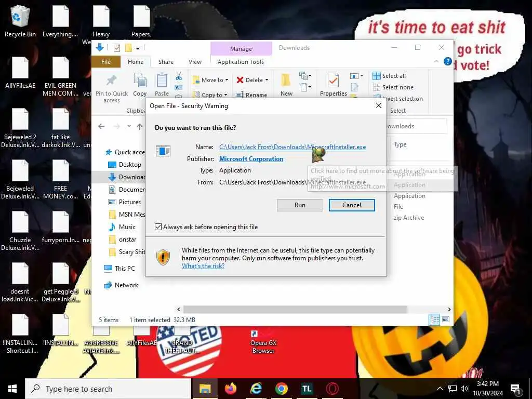Screen dimensions: 532x399
Task: Open Opera GX Browser desktop shortcut
Action: click(x=263, y=341)
